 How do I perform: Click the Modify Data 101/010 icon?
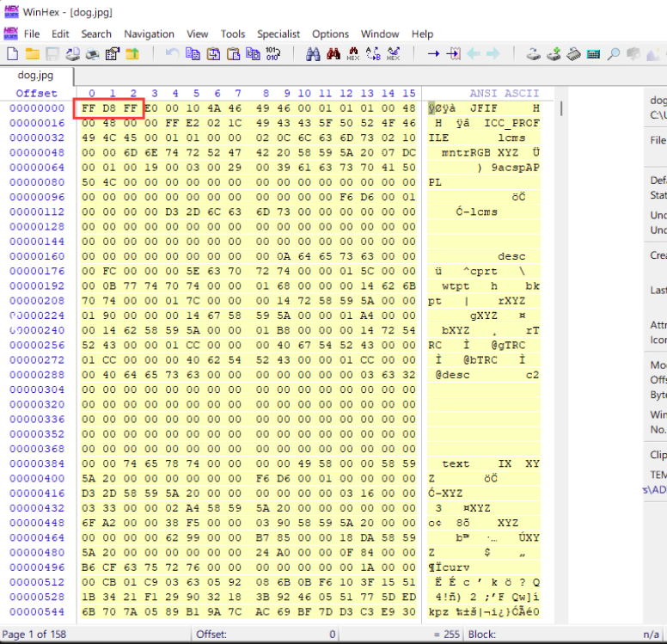click(273, 54)
